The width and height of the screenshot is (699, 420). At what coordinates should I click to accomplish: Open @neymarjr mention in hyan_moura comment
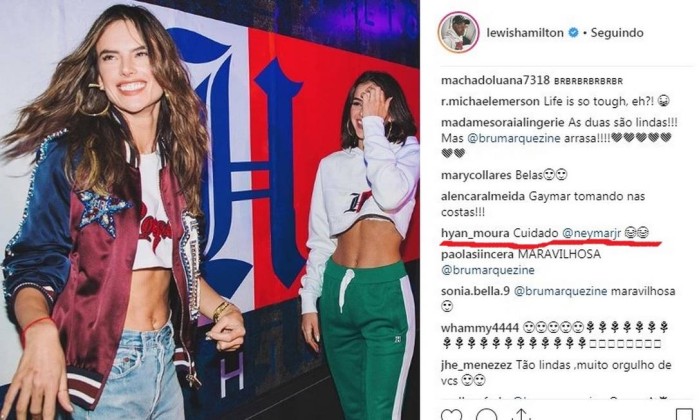coord(591,233)
